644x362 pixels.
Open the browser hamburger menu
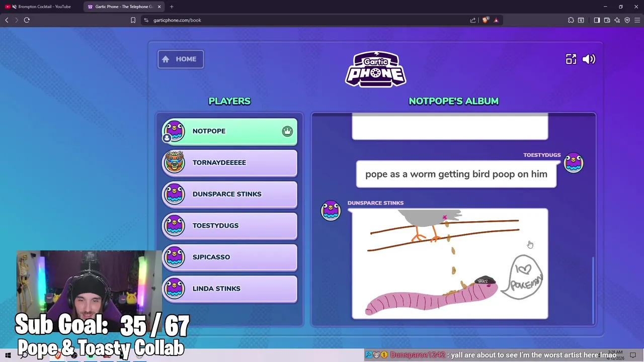(637, 20)
